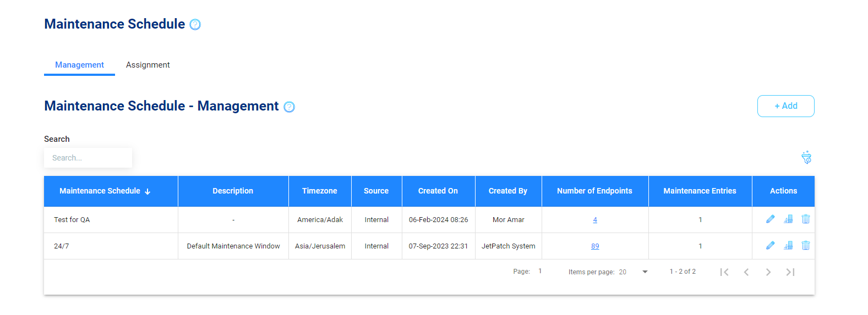Click the + Add button
Viewport: 868px width, 315px height.
click(x=785, y=106)
